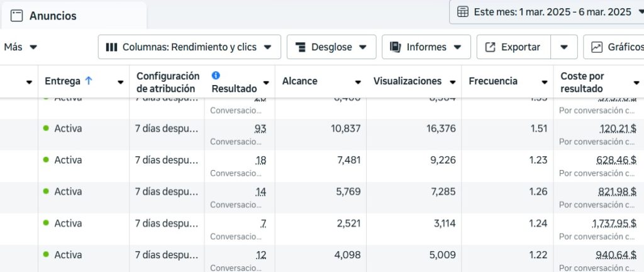Click the Informes report icon

click(396, 47)
